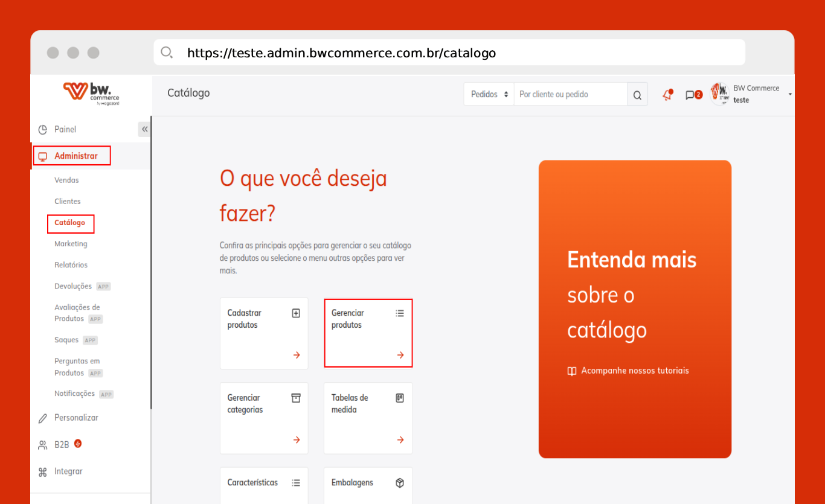
Task: Go to Relatórios in sidebar
Action: point(71,265)
